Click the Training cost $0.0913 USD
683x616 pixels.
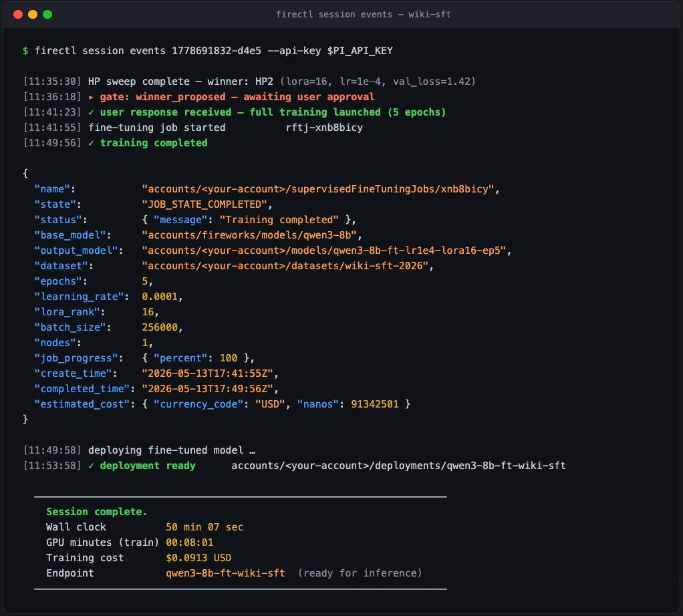[198, 558]
